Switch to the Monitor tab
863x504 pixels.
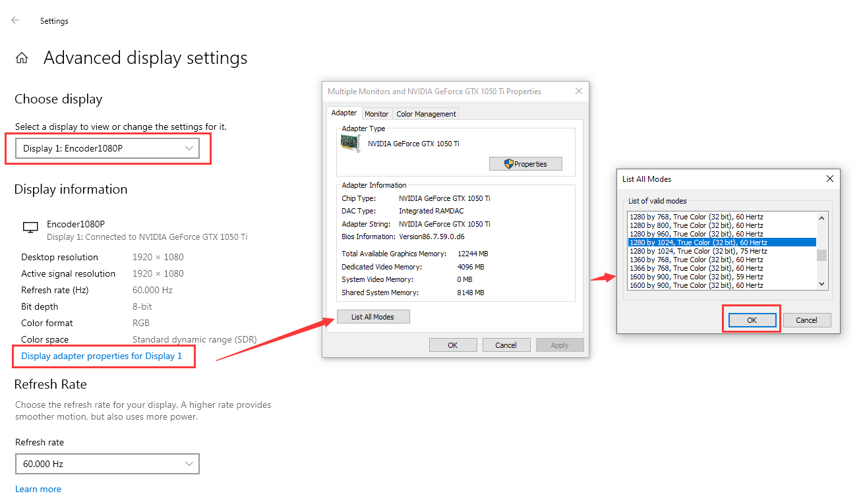tap(376, 113)
